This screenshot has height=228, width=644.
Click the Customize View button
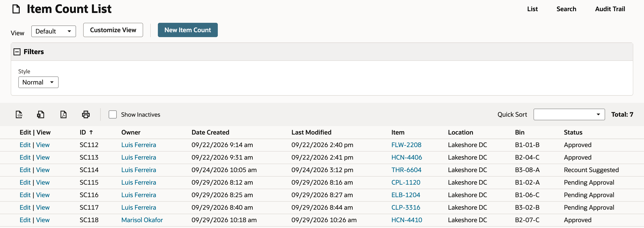coord(113,30)
